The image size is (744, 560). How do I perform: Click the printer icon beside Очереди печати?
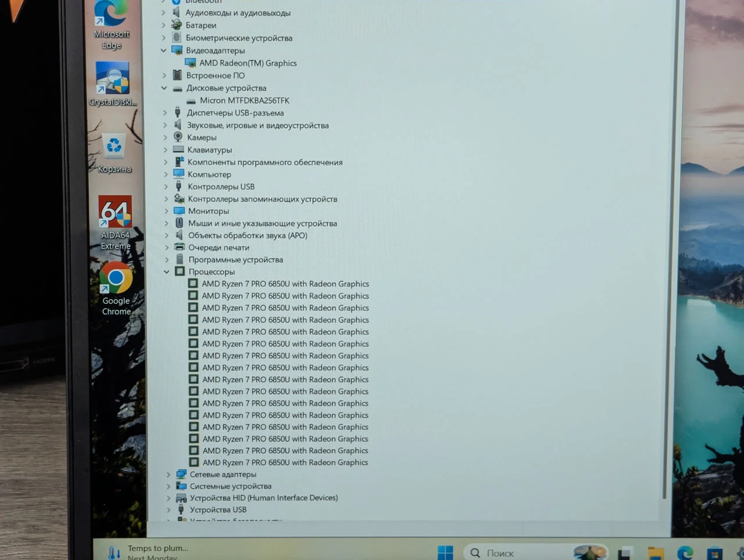[180, 247]
